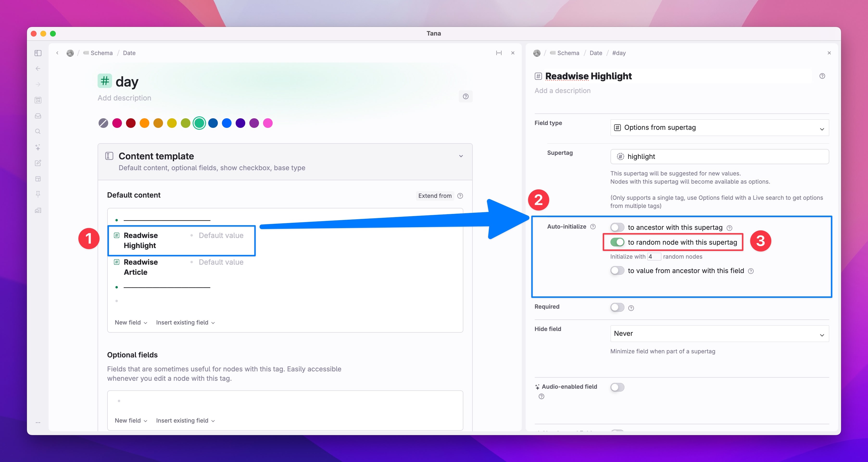Open the daily calendar icon in sidebar
The width and height of the screenshot is (868, 462).
click(x=38, y=100)
